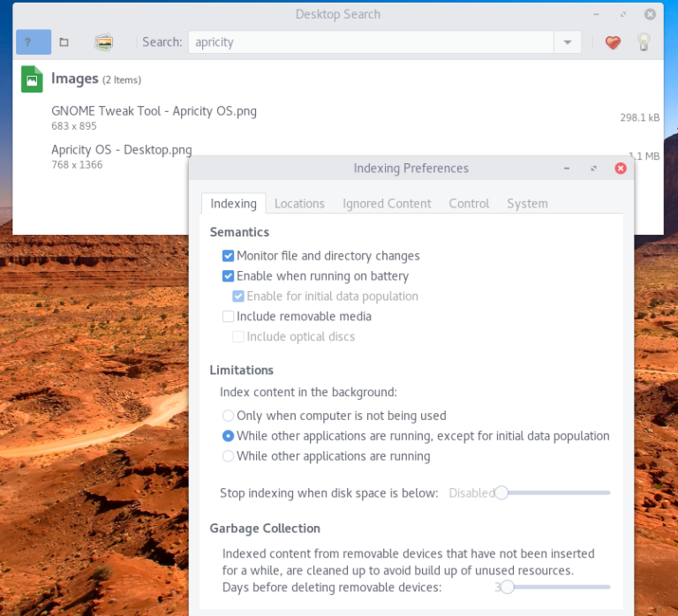The height and width of the screenshot is (616, 678).
Task: Open the Control tab
Action: point(469,204)
